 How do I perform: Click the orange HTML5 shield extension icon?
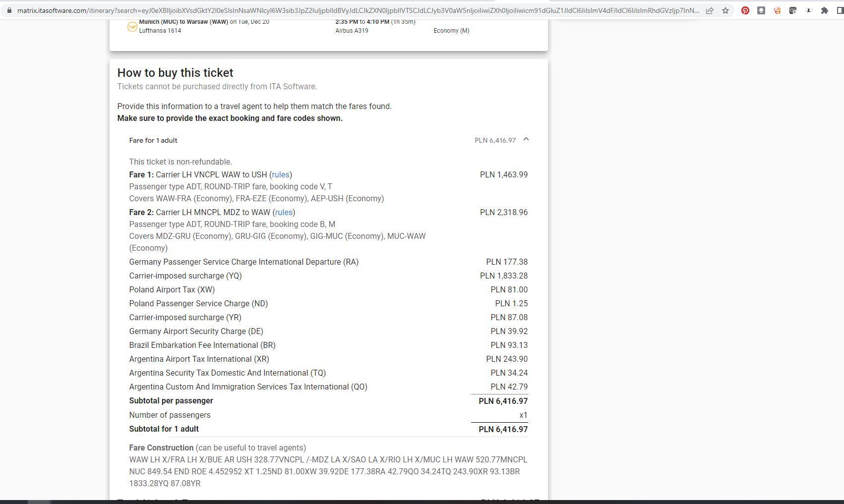(x=777, y=10)
